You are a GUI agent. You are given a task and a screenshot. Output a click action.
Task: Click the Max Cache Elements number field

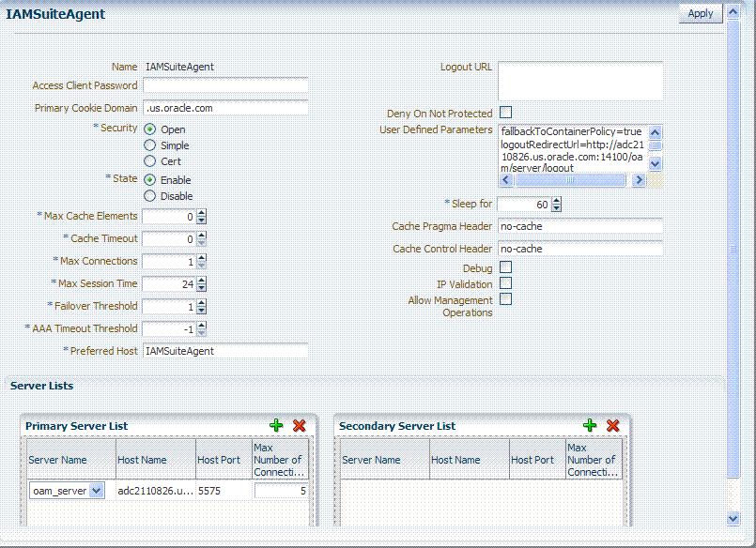point(169,216)
